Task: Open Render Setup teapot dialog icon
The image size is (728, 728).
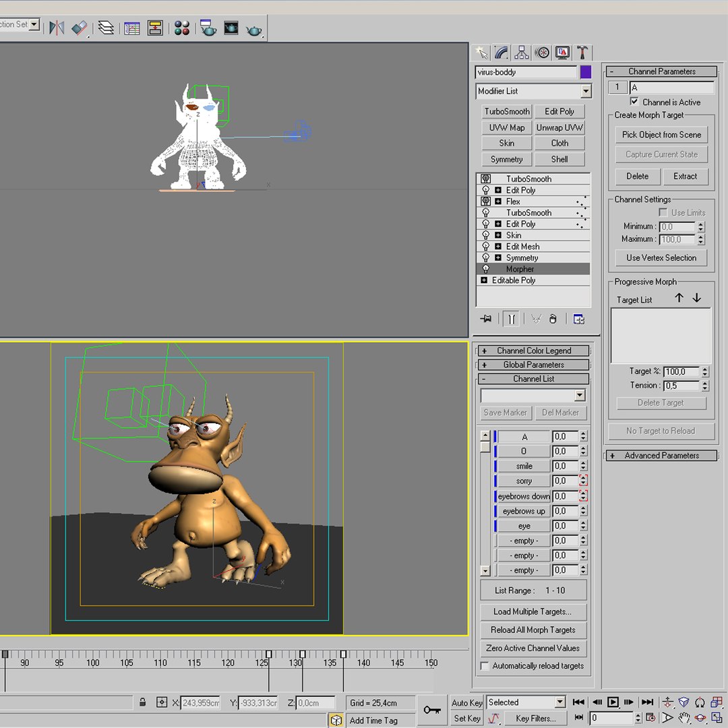Action: (x=208, y=28)
